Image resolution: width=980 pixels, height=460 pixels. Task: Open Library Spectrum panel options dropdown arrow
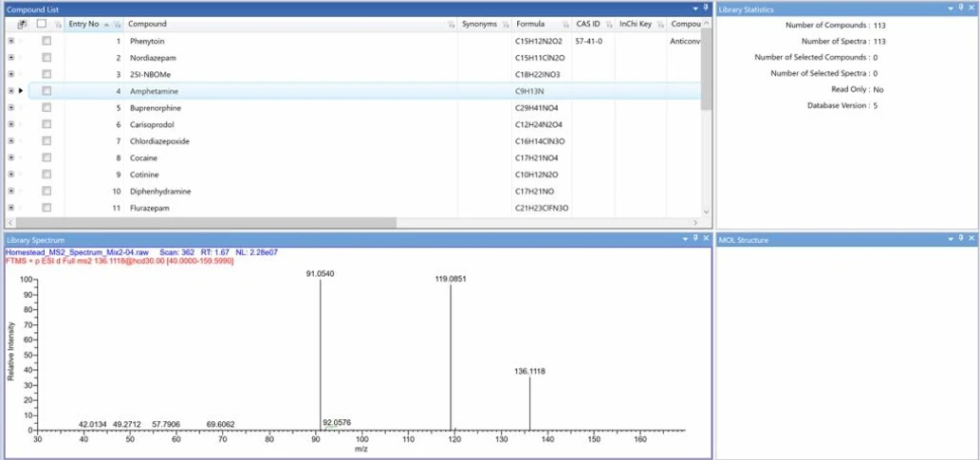click(686, 239)
